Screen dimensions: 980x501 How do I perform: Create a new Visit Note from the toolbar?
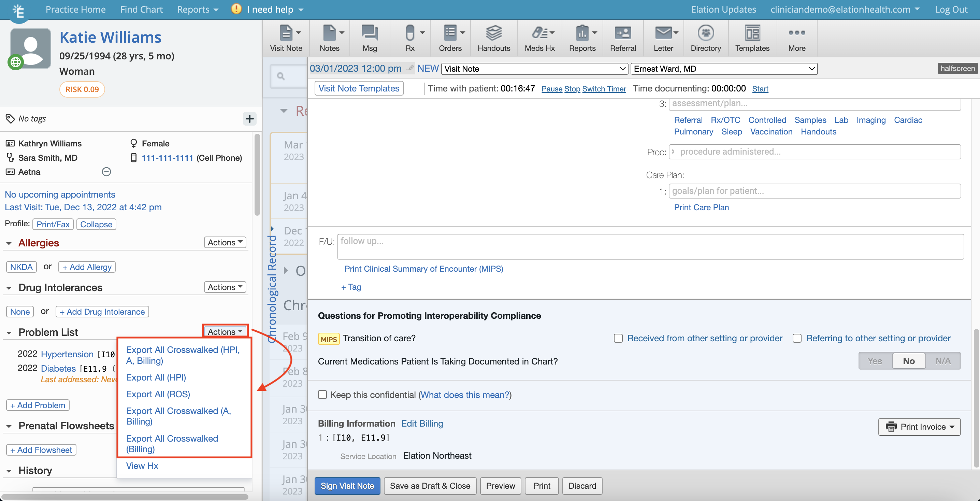pyautogui.click(x=286, y=37)
